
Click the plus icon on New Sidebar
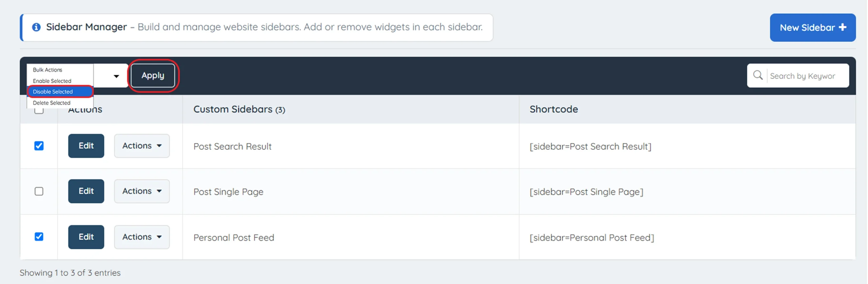coord(843,27)
